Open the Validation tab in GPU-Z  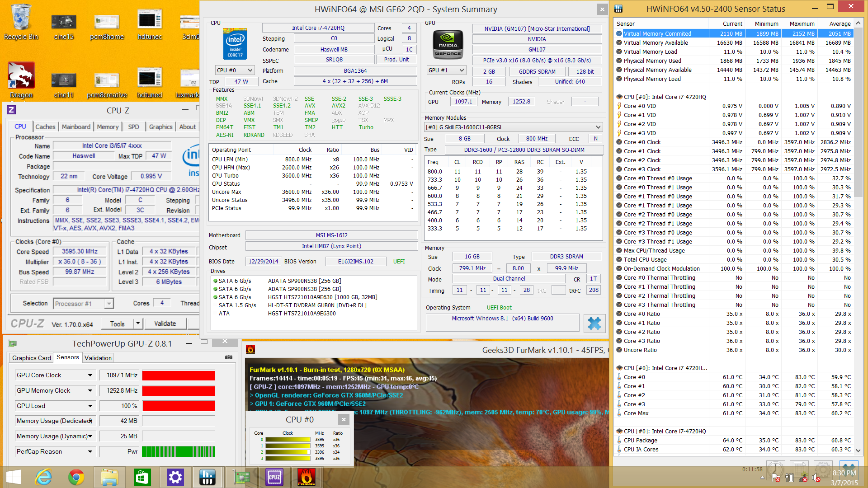tap(98, 358)
